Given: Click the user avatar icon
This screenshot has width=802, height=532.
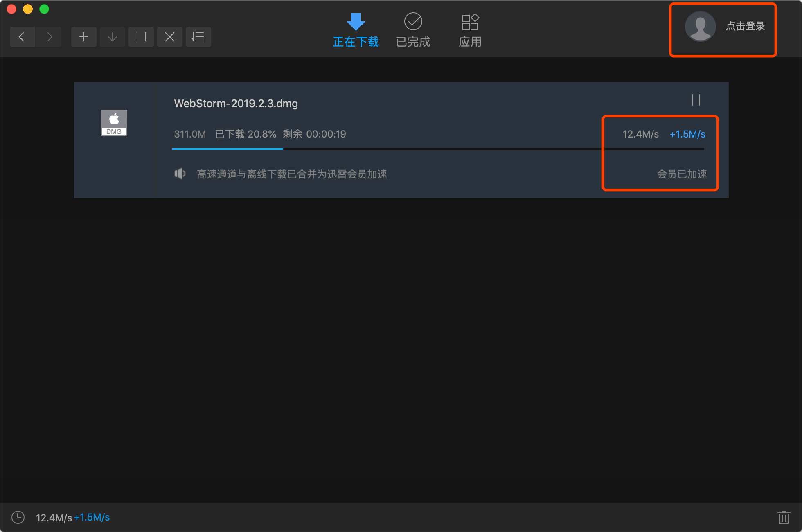Looking at the screenshot, I should point(700,26).
